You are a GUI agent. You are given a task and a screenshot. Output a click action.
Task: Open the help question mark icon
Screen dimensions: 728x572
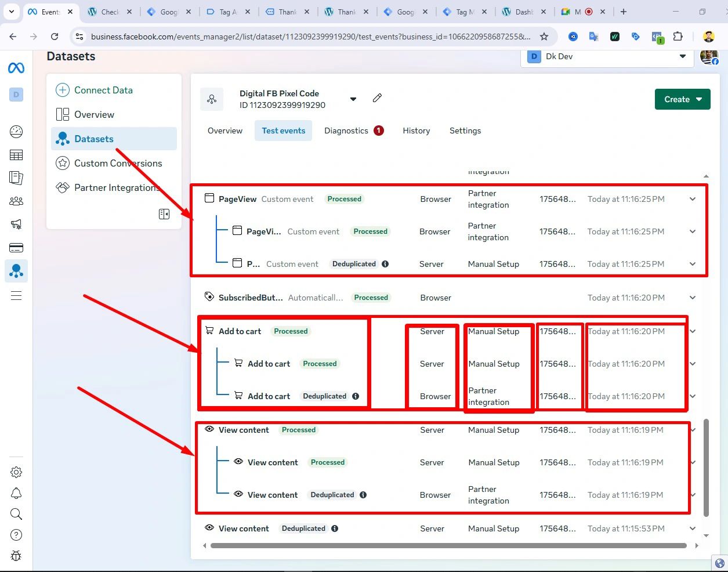[x=16, y=535]
